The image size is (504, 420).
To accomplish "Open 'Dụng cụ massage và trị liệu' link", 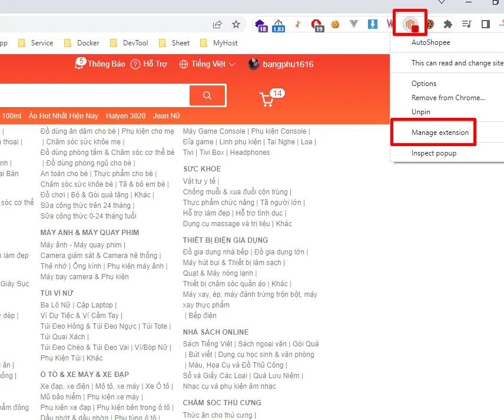I will coord(226,224).
